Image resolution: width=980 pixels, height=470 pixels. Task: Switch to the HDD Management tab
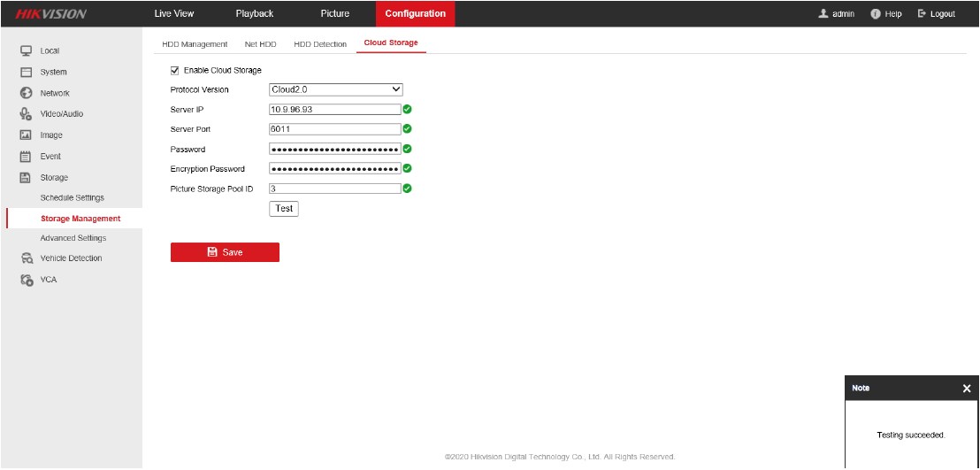195,44
